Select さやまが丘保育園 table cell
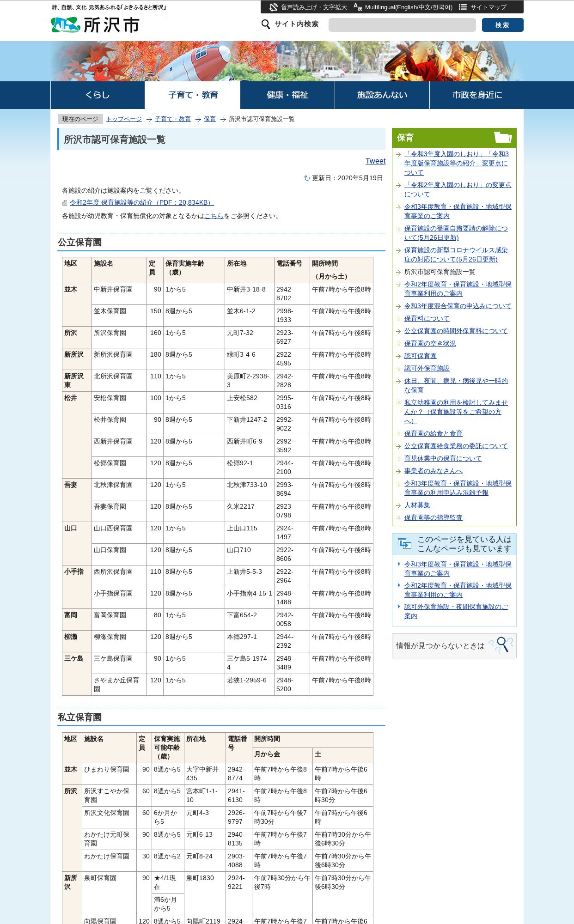 click(119, 685)
